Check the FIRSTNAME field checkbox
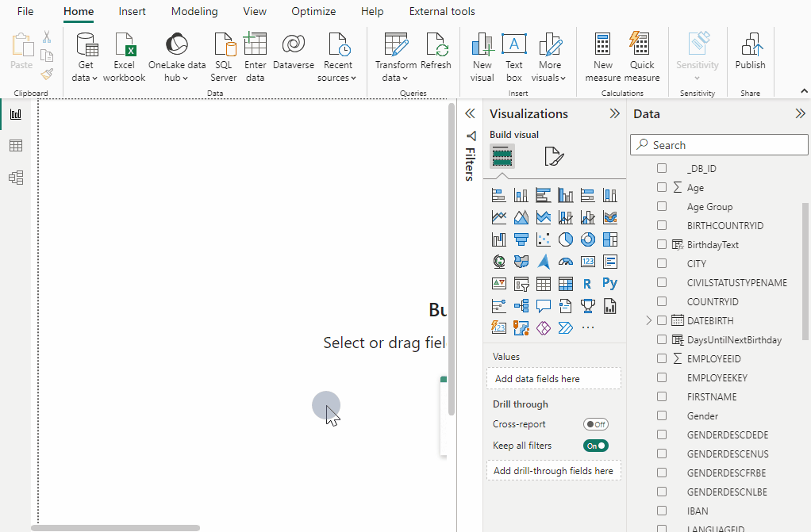The width and height of the screenshot is (811, 532). tap(662, 396)
